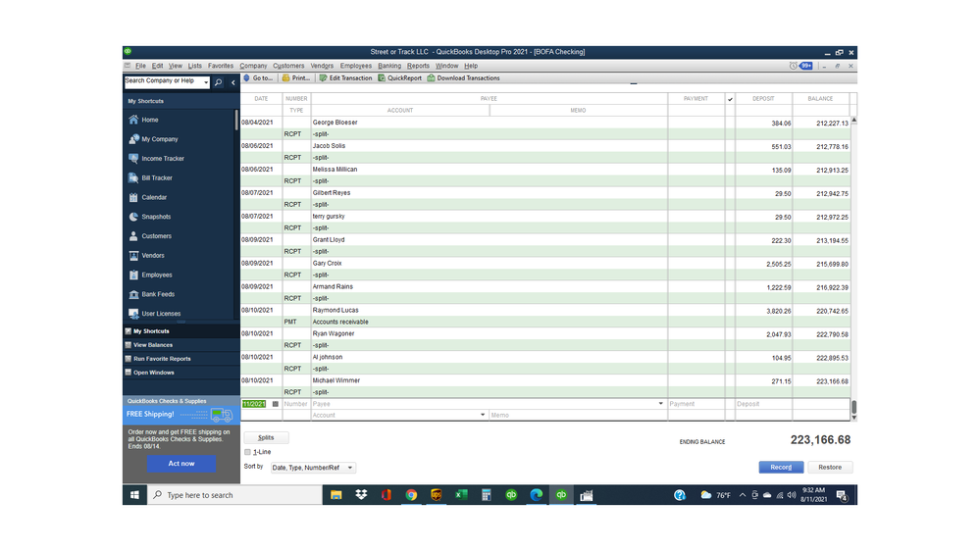Click the sidebar scrollbar in shortcuts list
Viewport: 980px width, 551px height.
(236, 120)
